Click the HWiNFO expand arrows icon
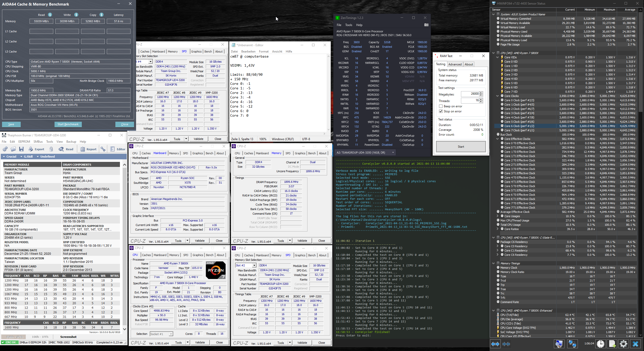This screenshot has height=351, width=644. [495, 344]
